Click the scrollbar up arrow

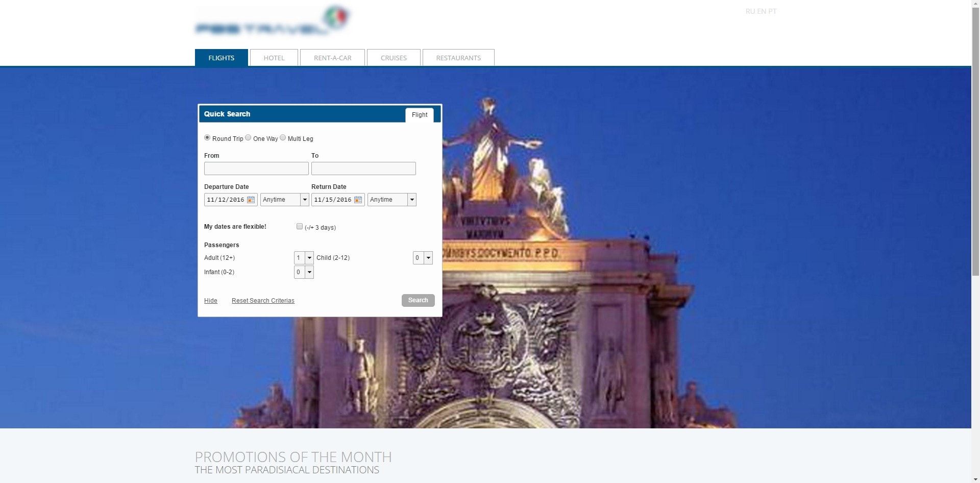pos(975,4)
